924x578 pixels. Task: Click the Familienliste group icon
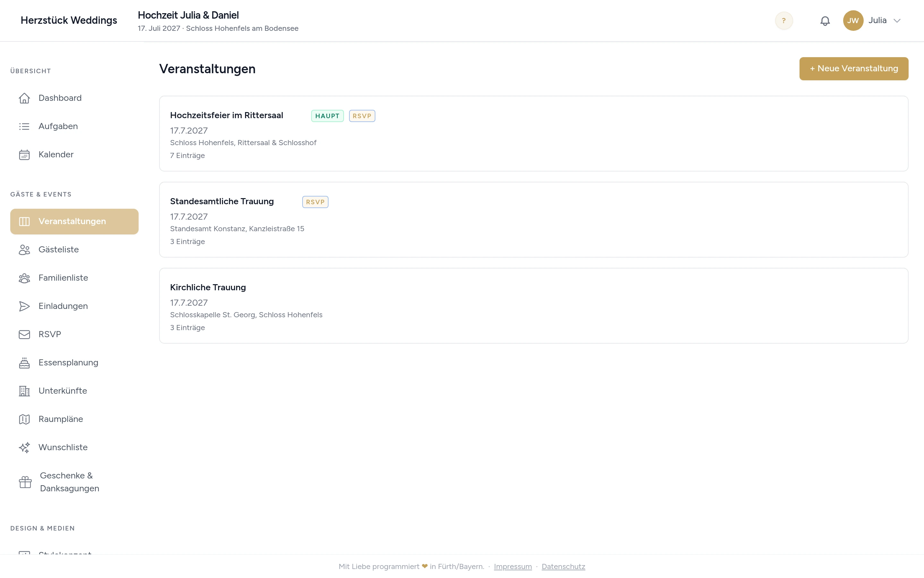pyautogui.click(x=24, y=278)
